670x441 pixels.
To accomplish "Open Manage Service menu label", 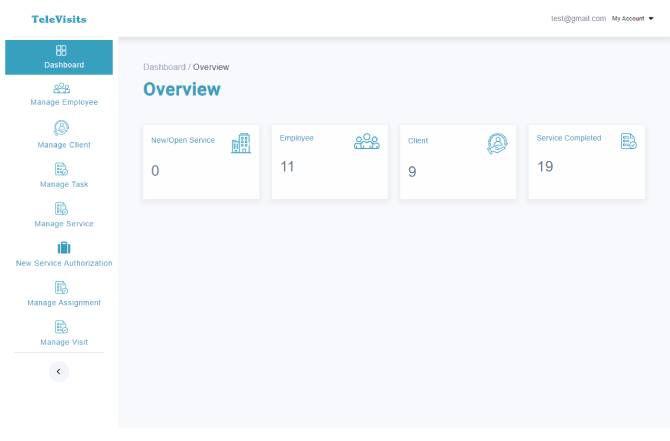I will tap(64, 223).
